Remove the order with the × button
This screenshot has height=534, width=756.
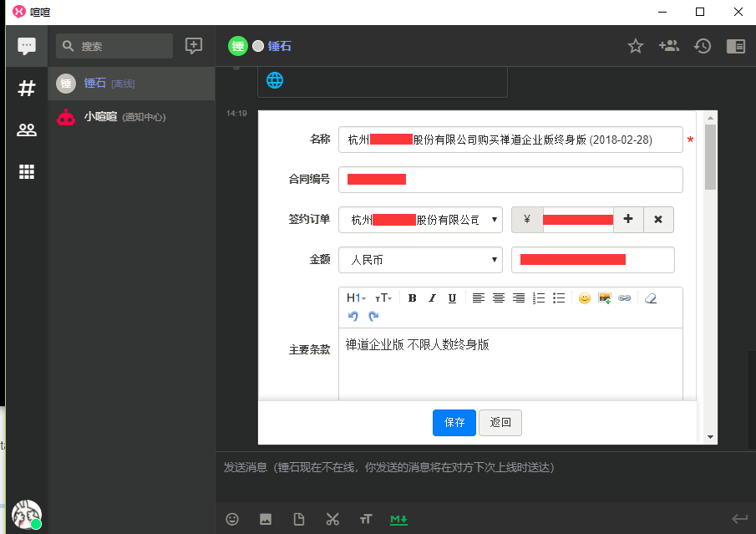click(x=658, y=220)
